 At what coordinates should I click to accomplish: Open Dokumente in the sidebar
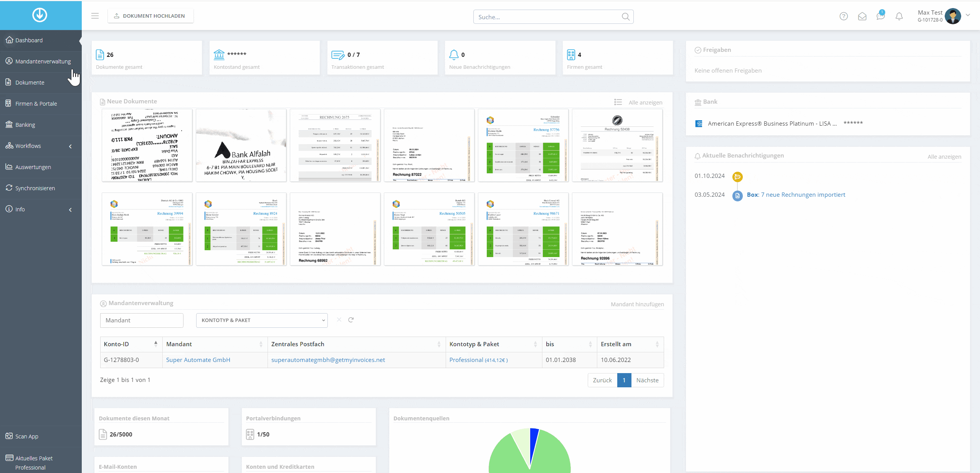point(41,83)
